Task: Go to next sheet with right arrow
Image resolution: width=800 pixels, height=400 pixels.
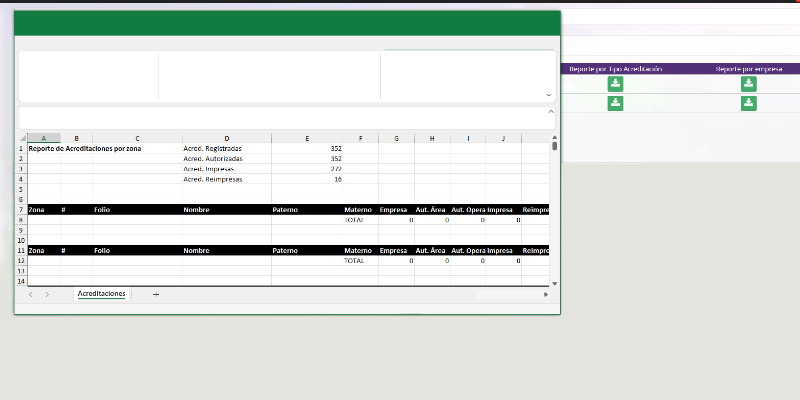Action: [x=47, y=294]
